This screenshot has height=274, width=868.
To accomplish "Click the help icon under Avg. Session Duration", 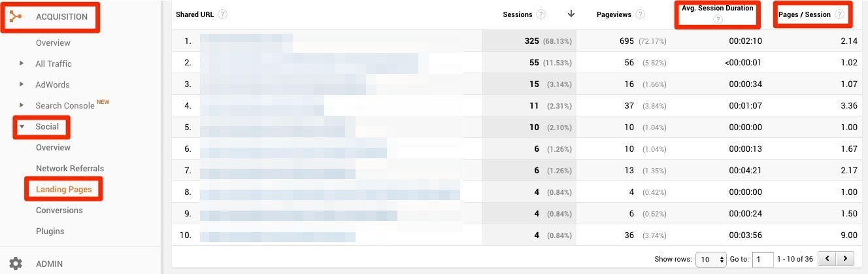I will (718, 20).
